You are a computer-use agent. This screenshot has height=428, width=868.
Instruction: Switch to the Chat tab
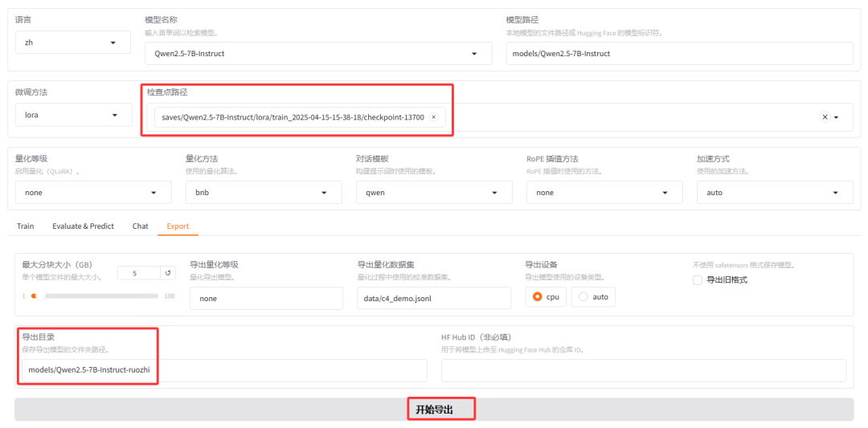[140, 226]
